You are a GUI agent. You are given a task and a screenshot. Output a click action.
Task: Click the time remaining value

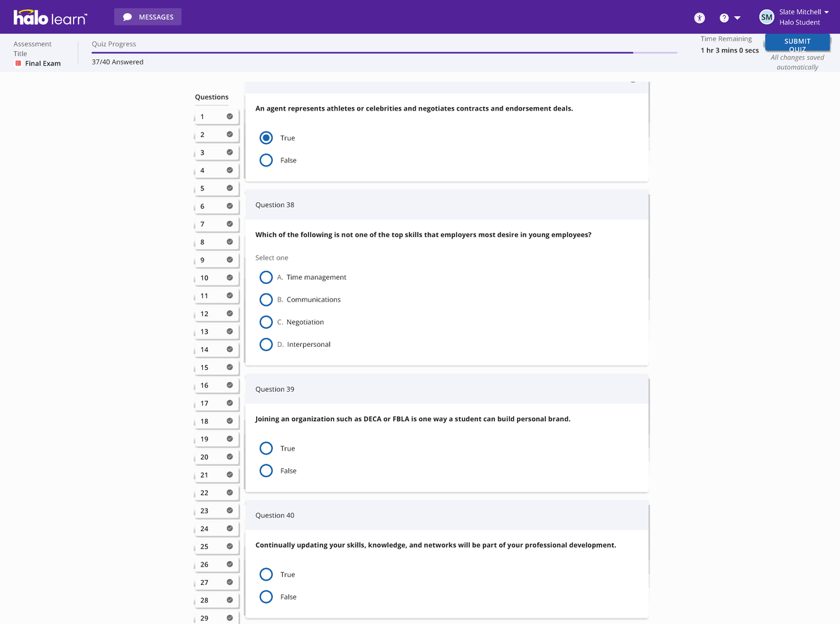coord(729,50)
